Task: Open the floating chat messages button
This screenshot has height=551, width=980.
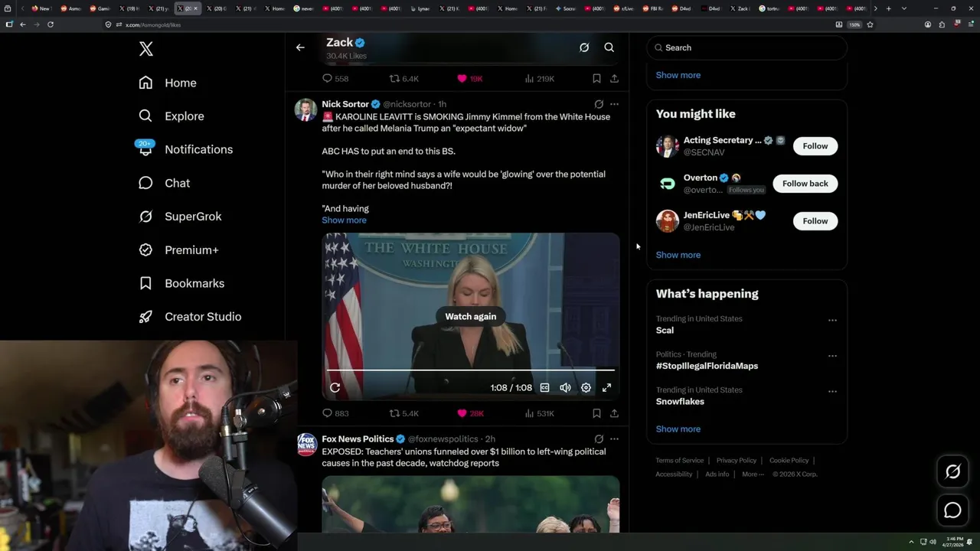Action: (x=952, y=510)
